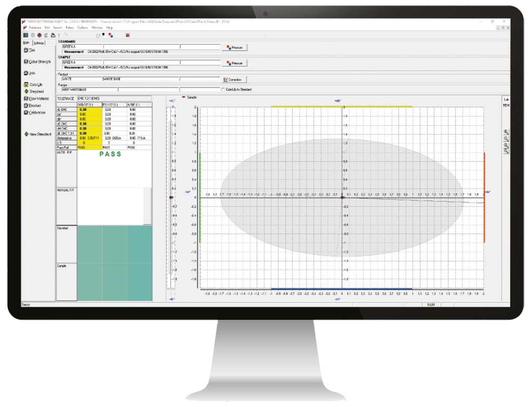Click the Standard color swatch patch
This screenshot has width=532, height=407.
114,244
